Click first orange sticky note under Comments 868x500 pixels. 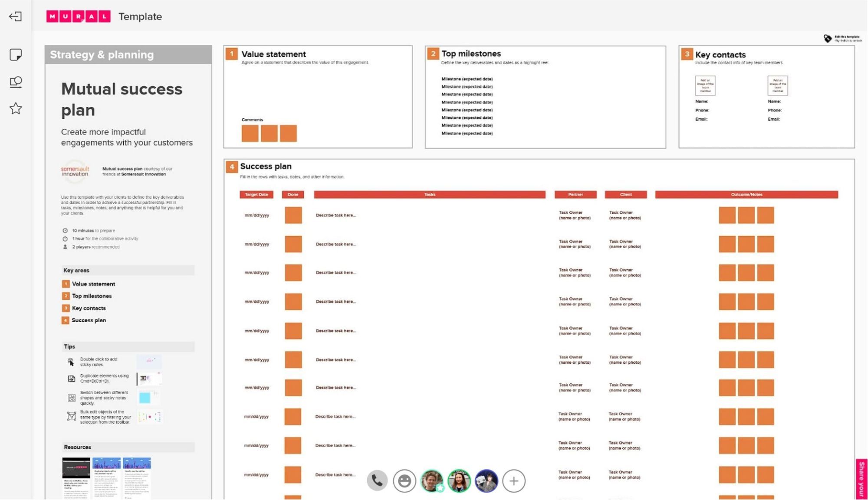point(250,133)
